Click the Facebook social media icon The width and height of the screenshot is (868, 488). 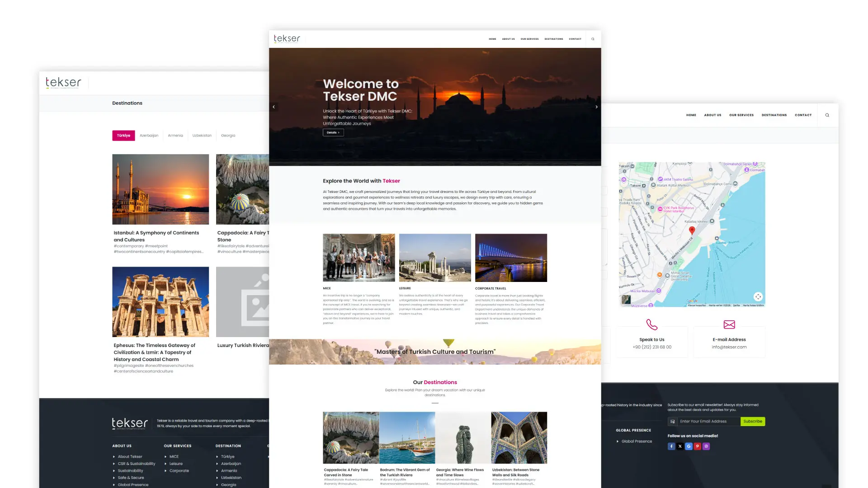tap(671, 446)
